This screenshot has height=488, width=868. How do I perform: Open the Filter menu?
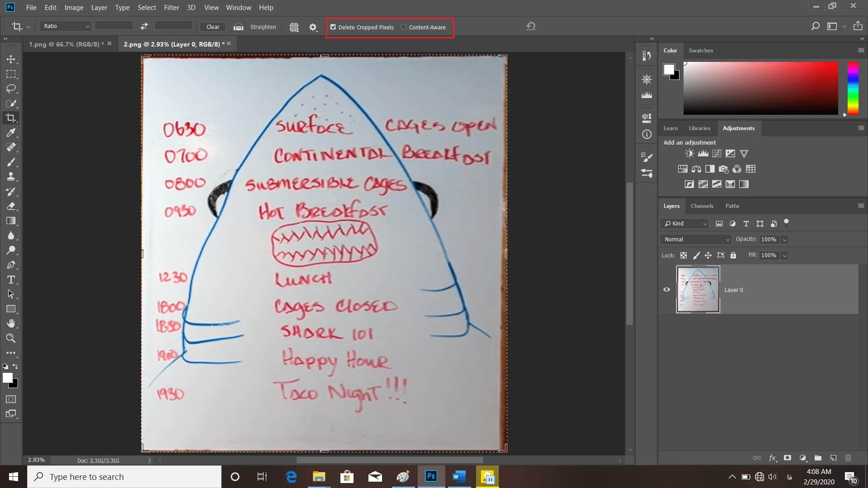click(x=171, y=7)
